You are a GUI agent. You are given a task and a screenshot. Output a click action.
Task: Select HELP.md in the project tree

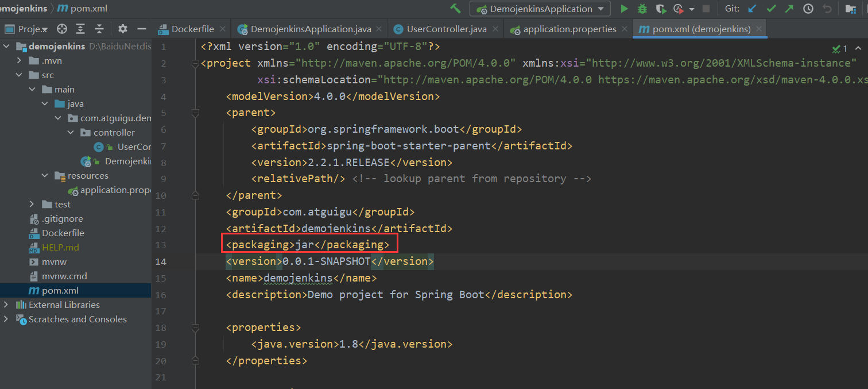point(54,248)
